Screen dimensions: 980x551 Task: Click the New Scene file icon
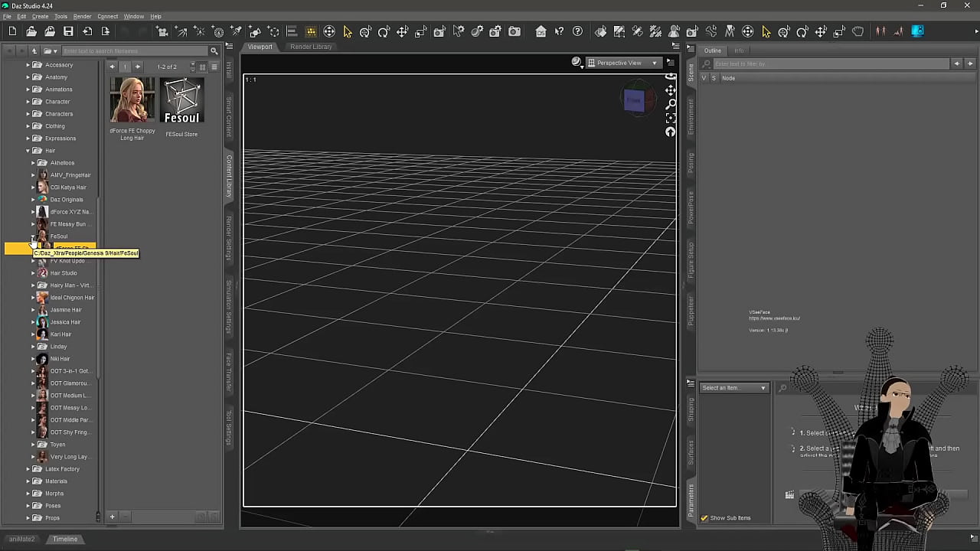pos(12,31)
